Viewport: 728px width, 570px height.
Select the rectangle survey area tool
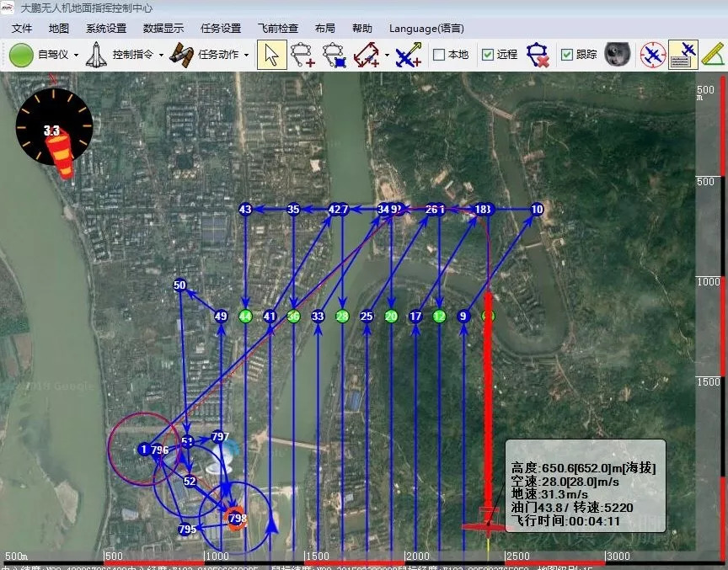(367, 55)
